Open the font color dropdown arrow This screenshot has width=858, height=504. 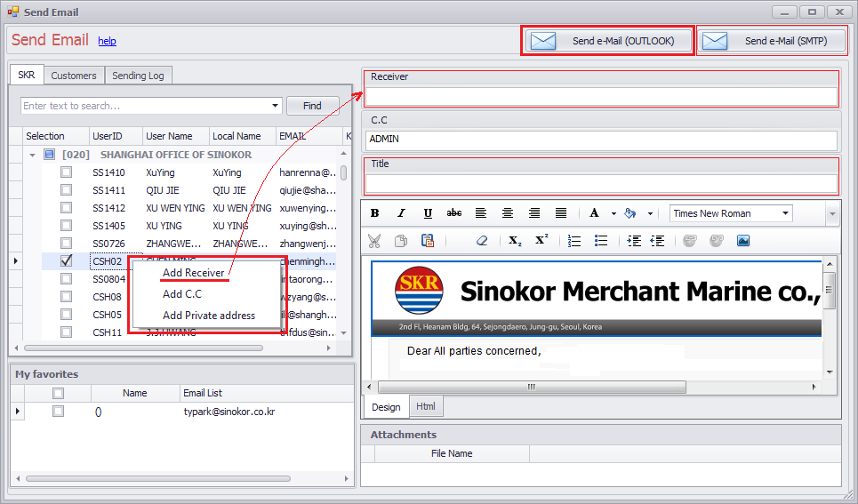tap(613, 213)
